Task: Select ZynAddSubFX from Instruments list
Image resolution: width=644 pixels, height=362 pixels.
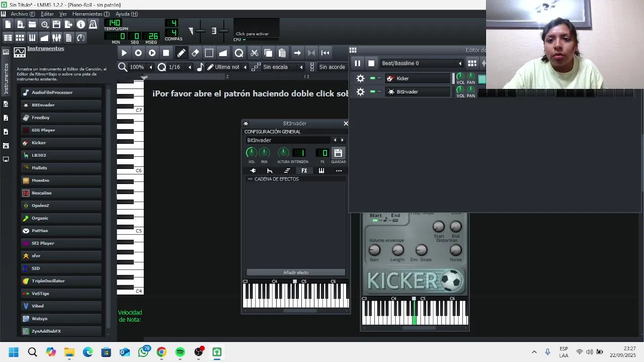Action: pos(60,331)
